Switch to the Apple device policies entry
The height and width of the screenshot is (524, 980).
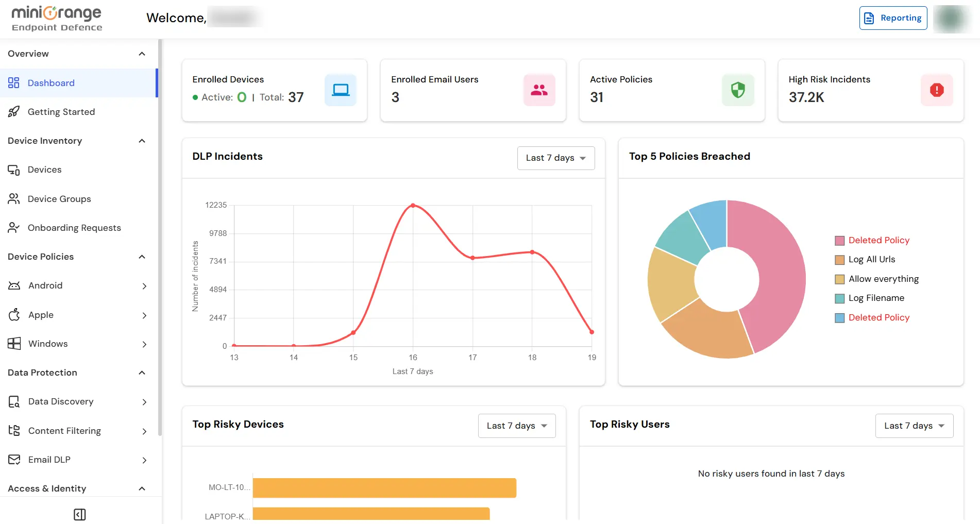pyautogui.click(x=40, y=315)
